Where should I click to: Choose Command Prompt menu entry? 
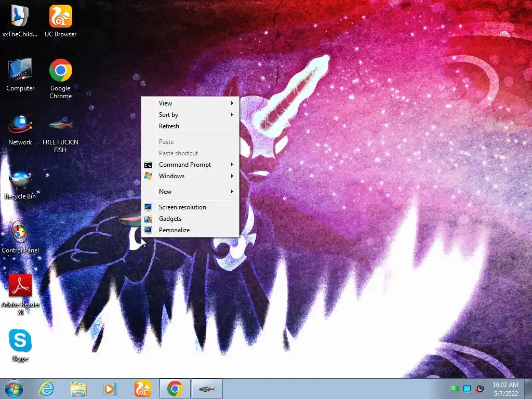(x=190, y=165)
